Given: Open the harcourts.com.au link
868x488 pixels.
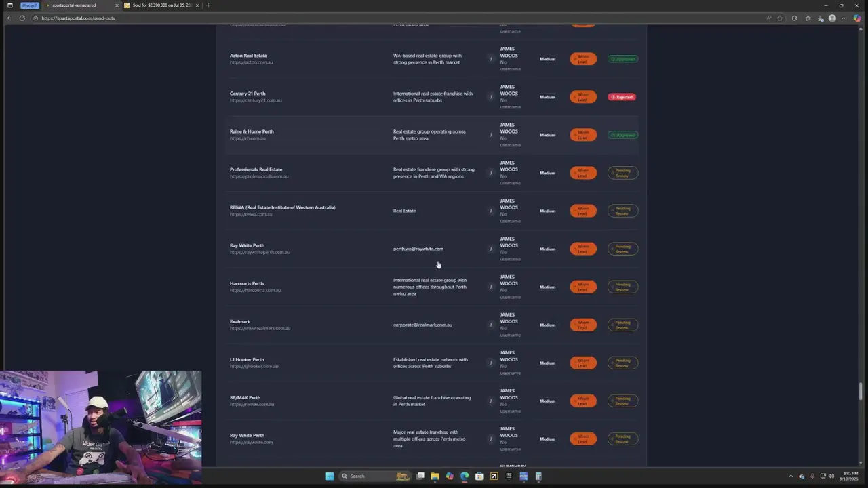Looking at the screenshot, I should tap(255, 290).
